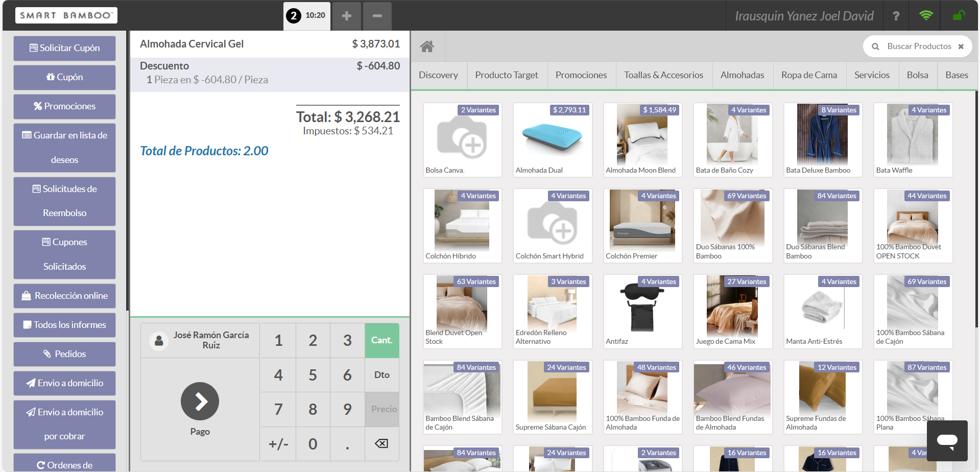The height and width of the screenshot is (472, 980).
Task: Tap numpad digit 5
Action: [x=313, y=375]
